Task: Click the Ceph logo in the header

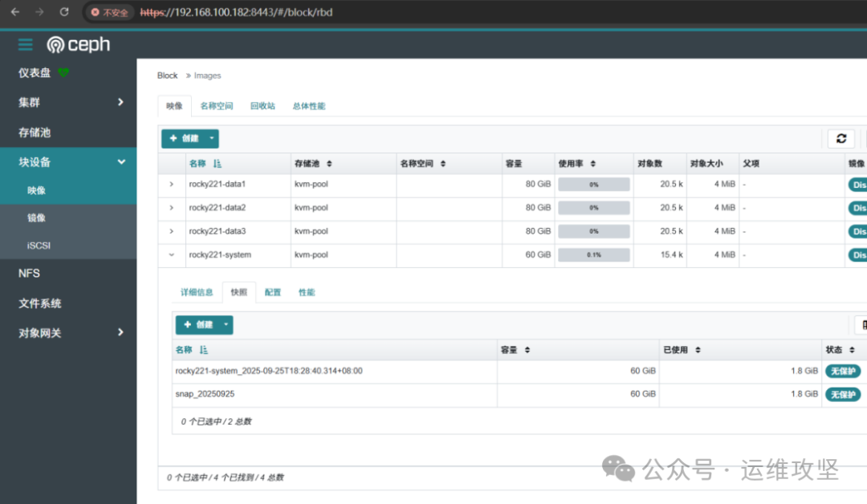Action: pyautogui.click(x=79, y=45)
